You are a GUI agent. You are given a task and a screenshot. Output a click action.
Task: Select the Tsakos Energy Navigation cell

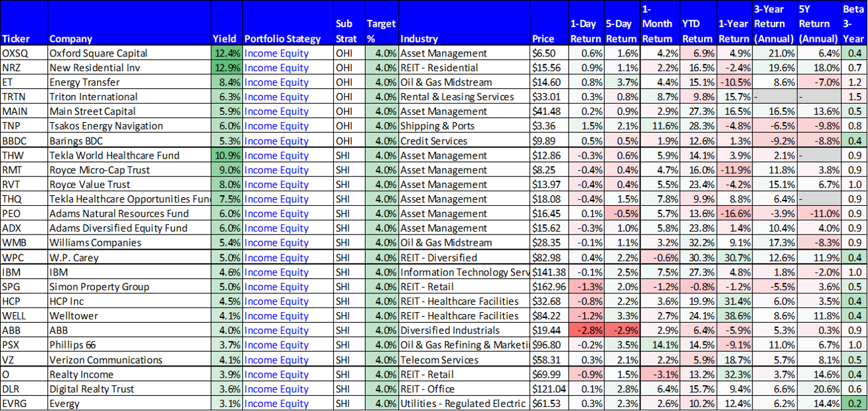coord(129,126)
